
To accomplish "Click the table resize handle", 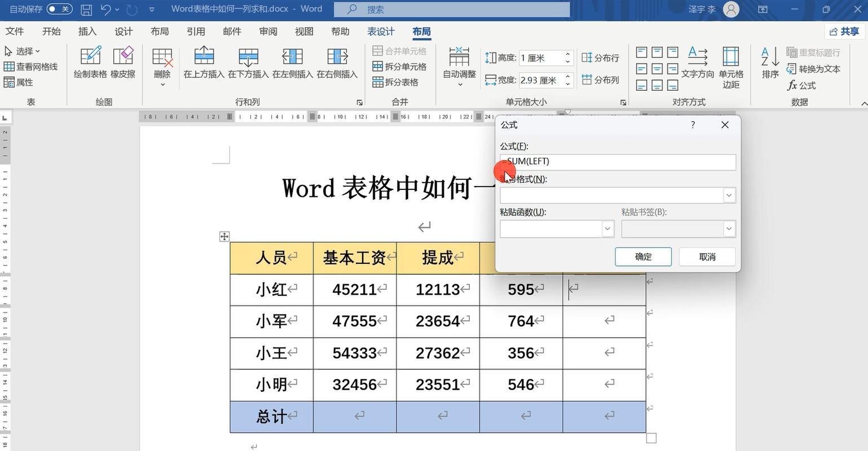I will click(x=651, y=438).
